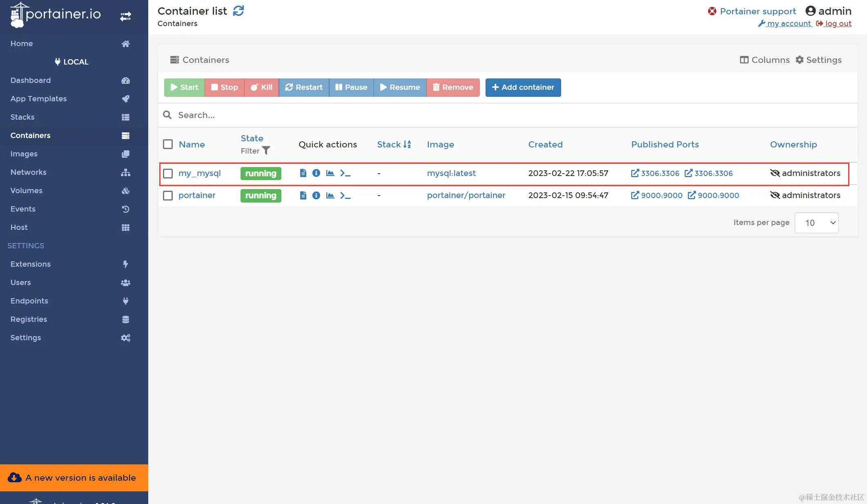Image resolution: width=867 pixels, height=504 pixels.
Task: Go to Images in the sidebar
Action: [24, 154]
